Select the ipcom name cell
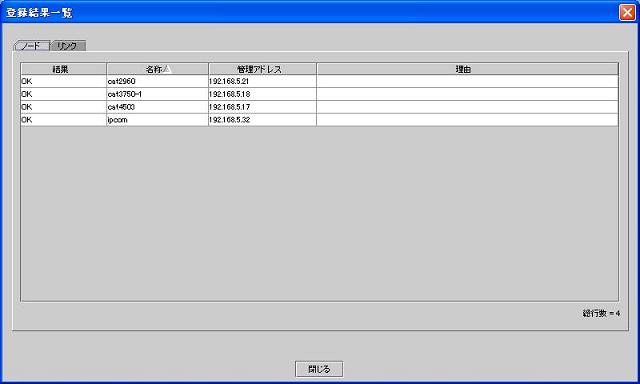The width and height of the screenshot is (640, 384). pos(158,120)
